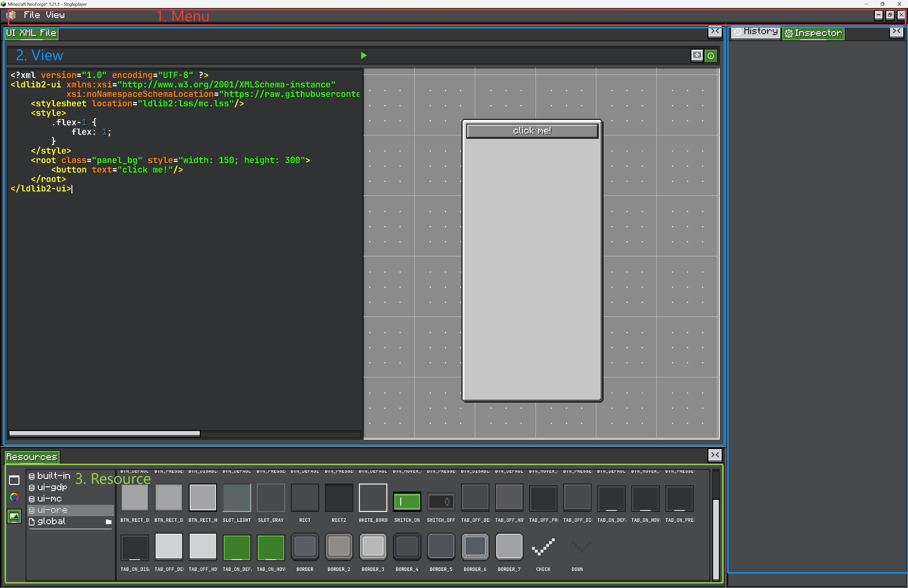Select the BORDER texture
This screenshot has height=588, width=908.
305,547
